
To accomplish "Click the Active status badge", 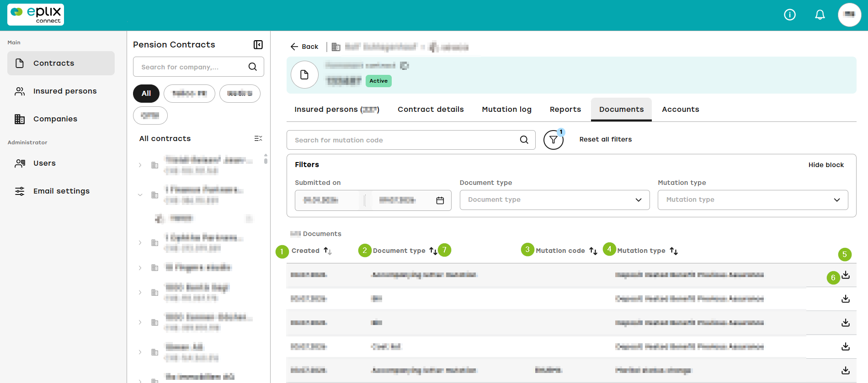I will coord(378,81).
